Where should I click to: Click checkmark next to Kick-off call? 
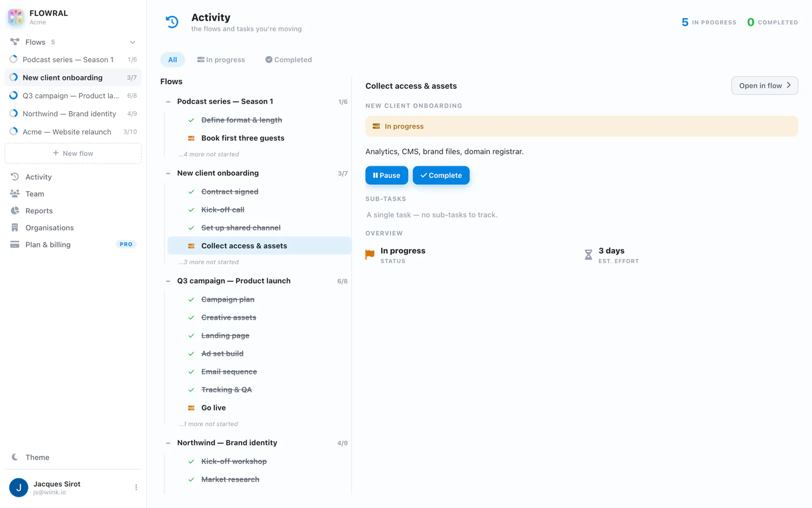[x=191, y=210]
